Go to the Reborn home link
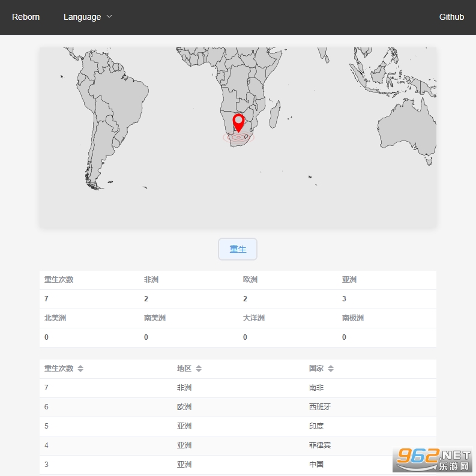This screenshot has height=476, width=476. tap(26, 17)
